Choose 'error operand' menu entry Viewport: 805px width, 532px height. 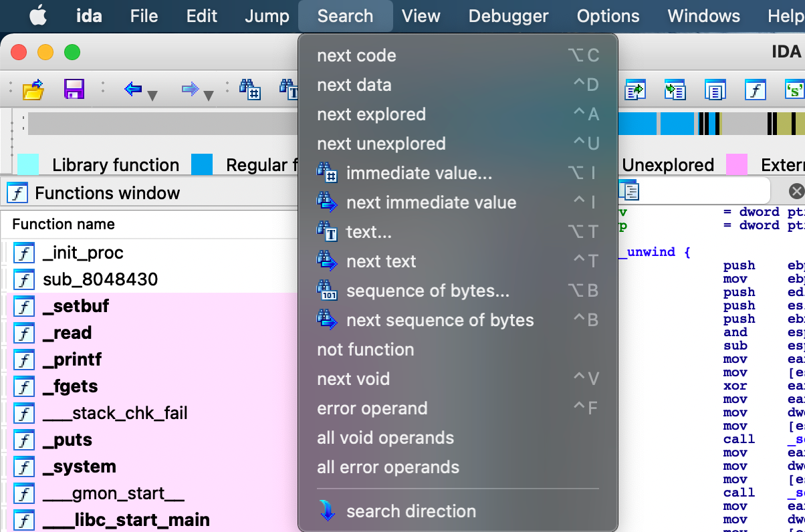[x=458, y=408]
